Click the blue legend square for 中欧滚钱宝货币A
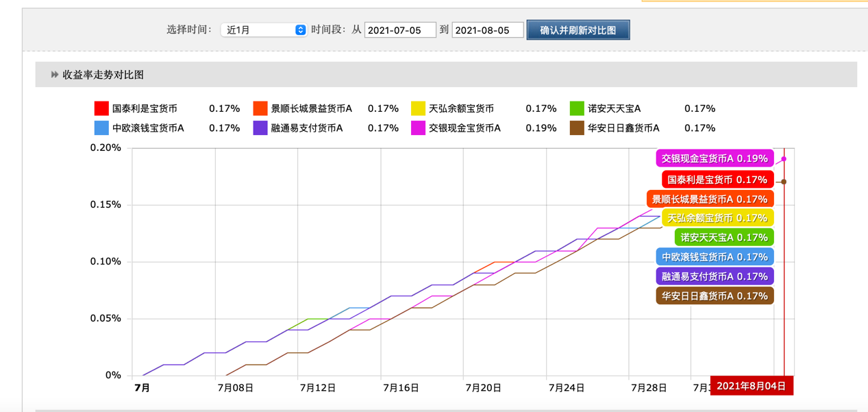868x412 pixels. click(100, 128)
